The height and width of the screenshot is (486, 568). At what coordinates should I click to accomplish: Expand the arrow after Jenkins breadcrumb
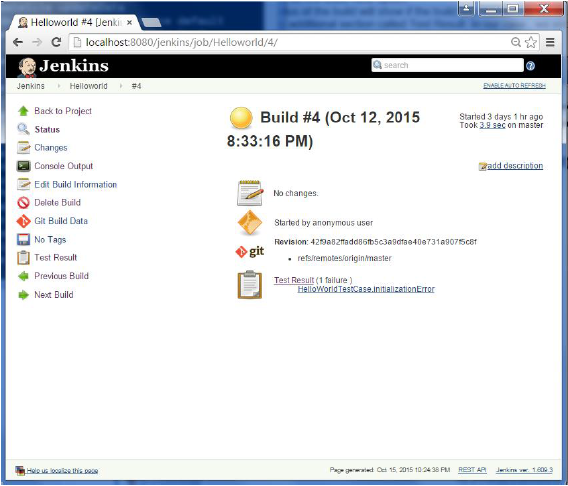(x=58, y=86)
